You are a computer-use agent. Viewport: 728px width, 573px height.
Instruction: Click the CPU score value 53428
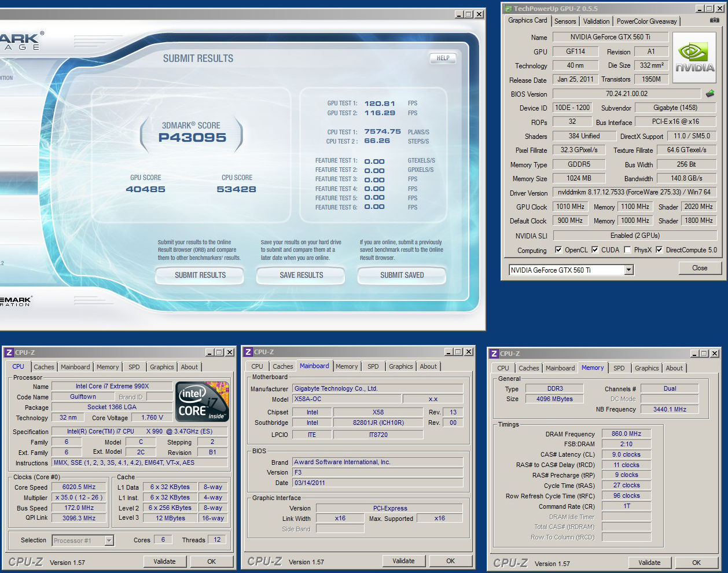click(237, 189)
